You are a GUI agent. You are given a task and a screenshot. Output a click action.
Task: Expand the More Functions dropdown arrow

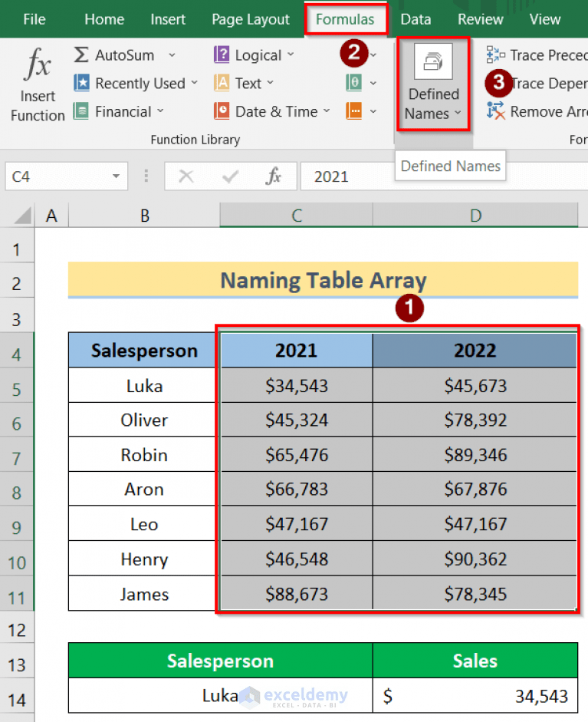coord(373,111)
